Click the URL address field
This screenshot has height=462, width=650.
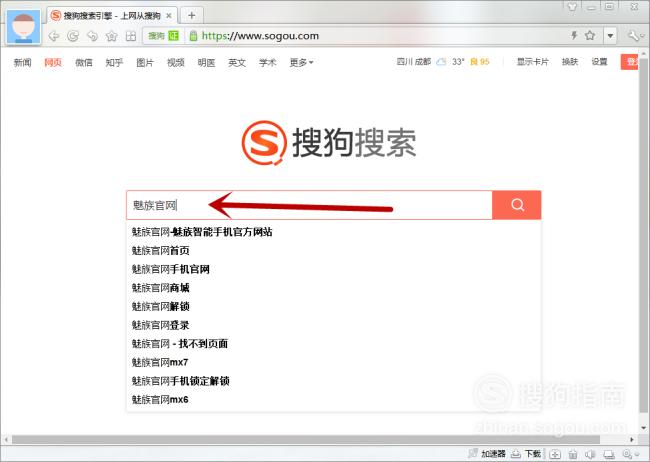click(260, 36)
